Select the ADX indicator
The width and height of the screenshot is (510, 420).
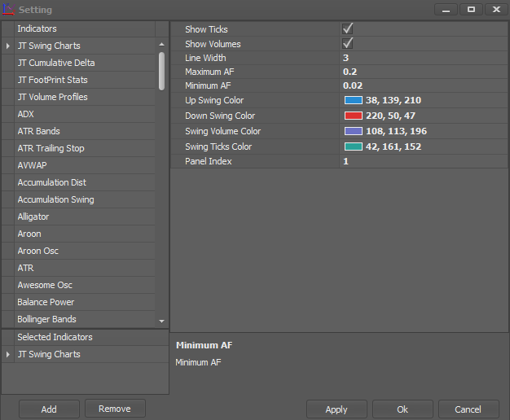85,114
